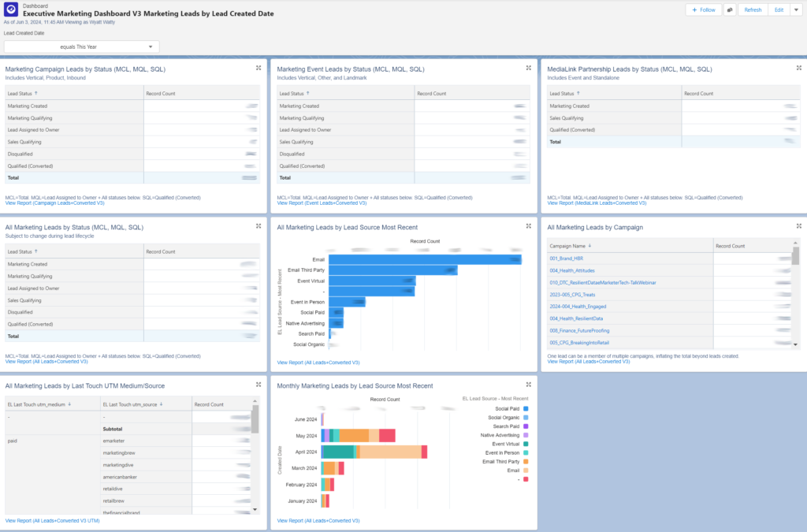Screen dimensions: 807x532
Task: Click the Search Paid legend color swatch
Action: [x=526, y=426]
